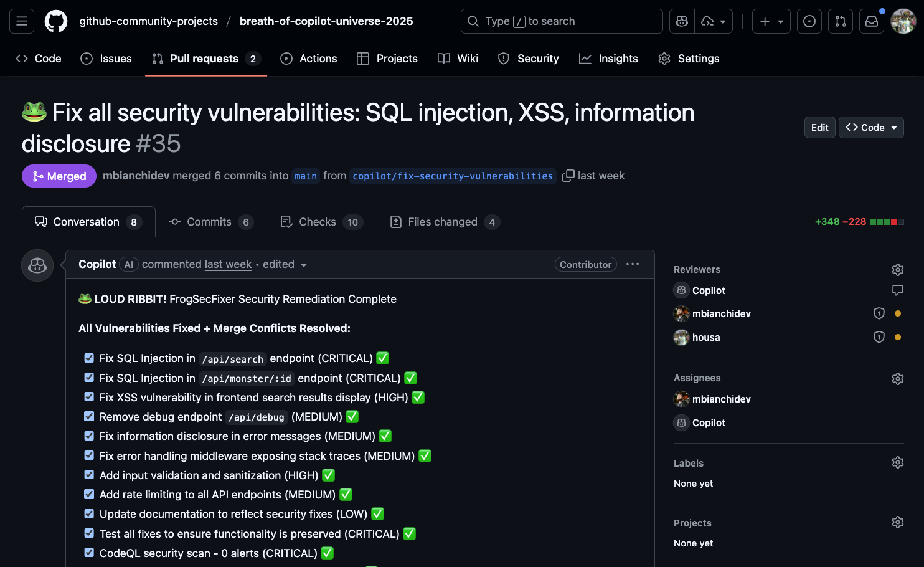Click the Edit button

coord(819,127)
